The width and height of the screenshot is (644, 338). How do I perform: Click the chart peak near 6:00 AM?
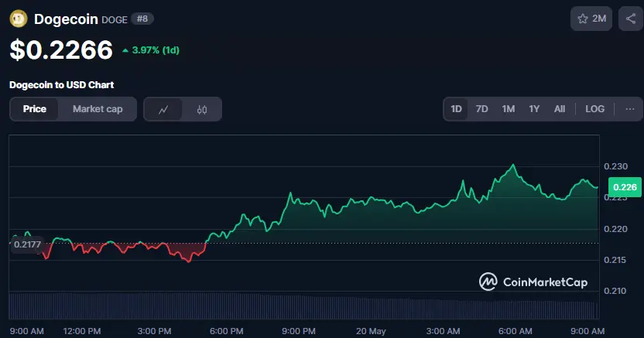click(512, 165)
